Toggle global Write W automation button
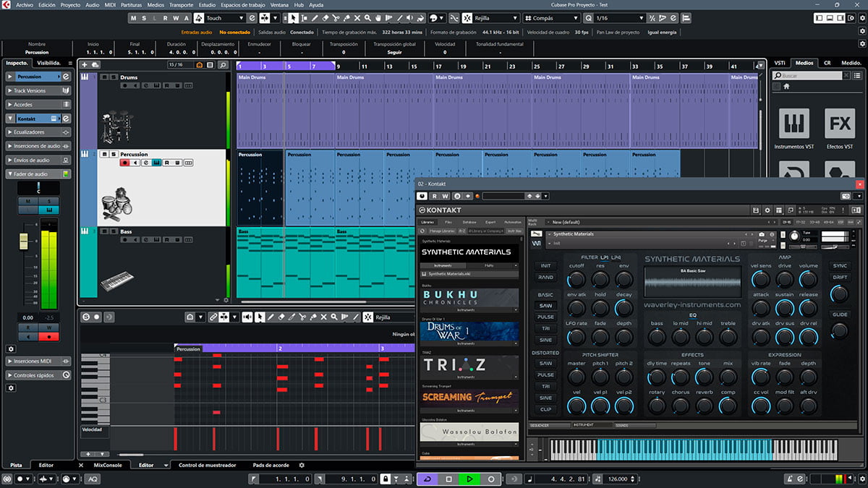Viewport: 868px width, 488px height. pyautogui.click(x=175, y=18)
